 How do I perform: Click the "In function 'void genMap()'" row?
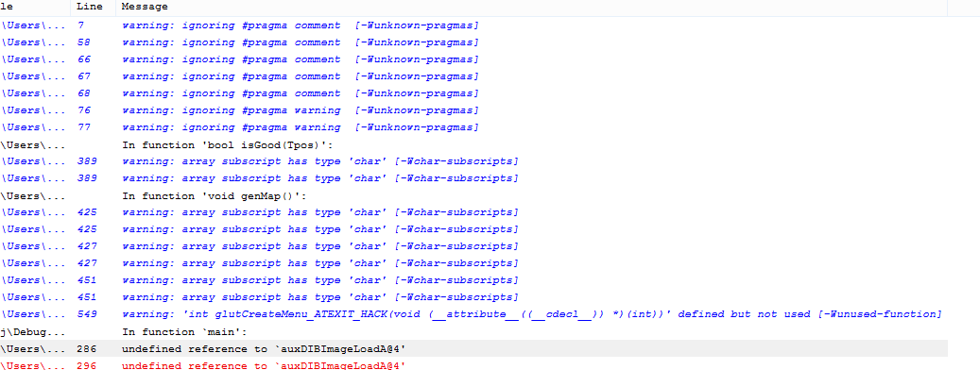(473, 195)
